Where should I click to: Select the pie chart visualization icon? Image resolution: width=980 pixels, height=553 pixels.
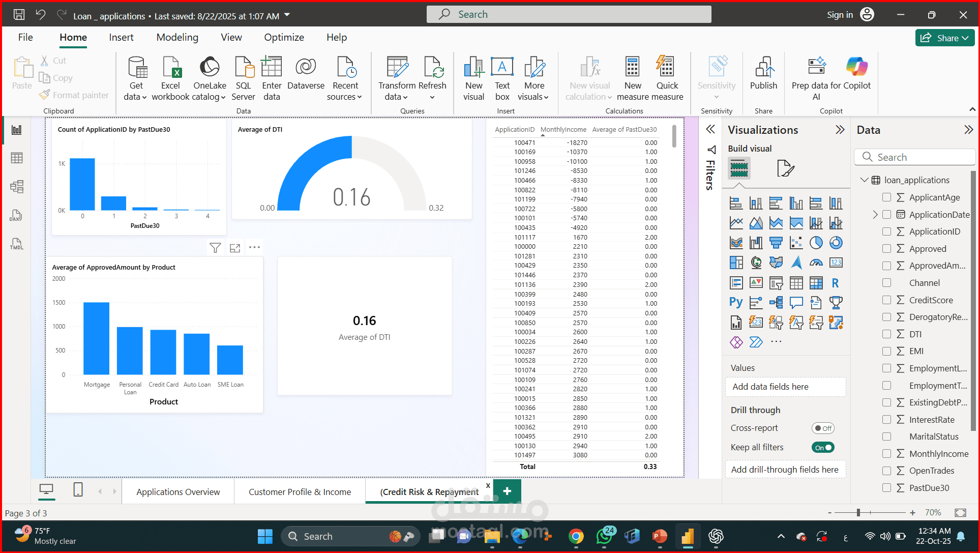[x=816, y=243]
